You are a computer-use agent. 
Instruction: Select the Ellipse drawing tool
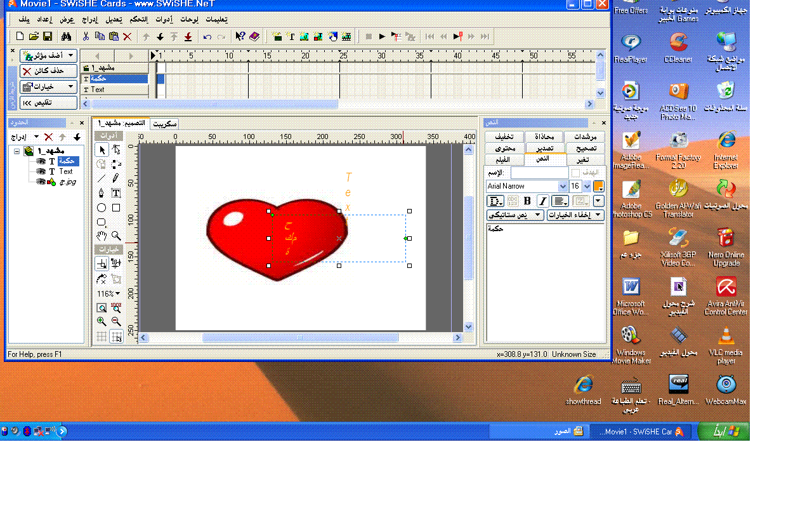(101, 208)
